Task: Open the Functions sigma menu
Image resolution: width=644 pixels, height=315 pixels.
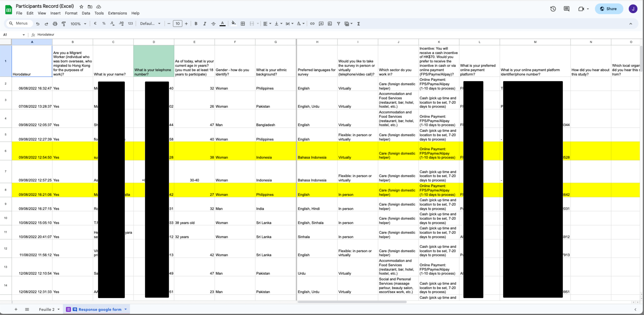Action: point(359,24)
